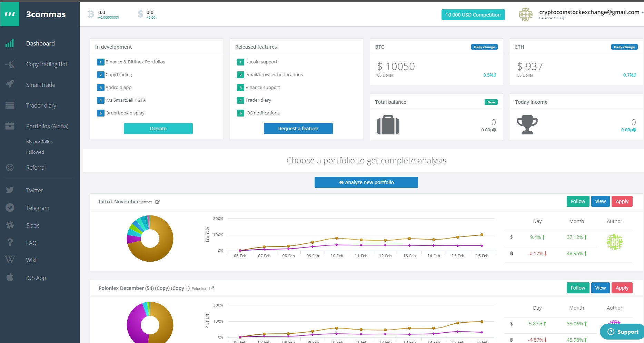644x343 pixels.
Task: Click 37.12% monthly dollar profit value
Action: 577,237
